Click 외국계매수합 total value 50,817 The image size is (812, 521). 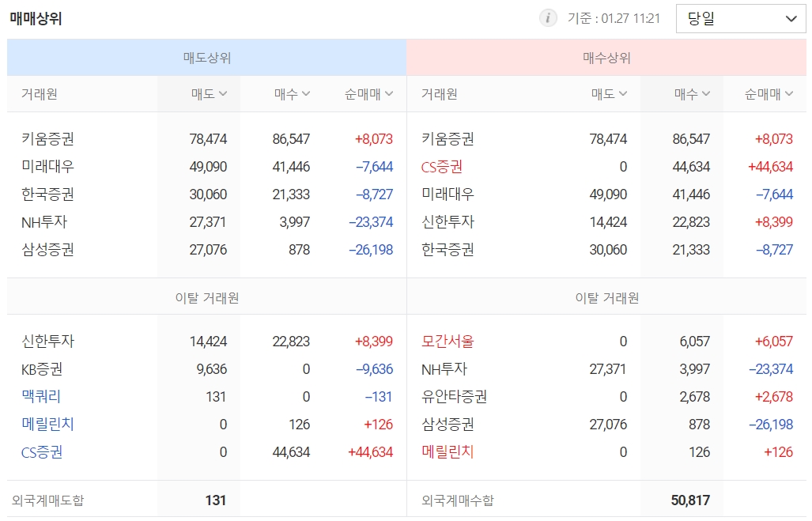(x=690, y=500)
